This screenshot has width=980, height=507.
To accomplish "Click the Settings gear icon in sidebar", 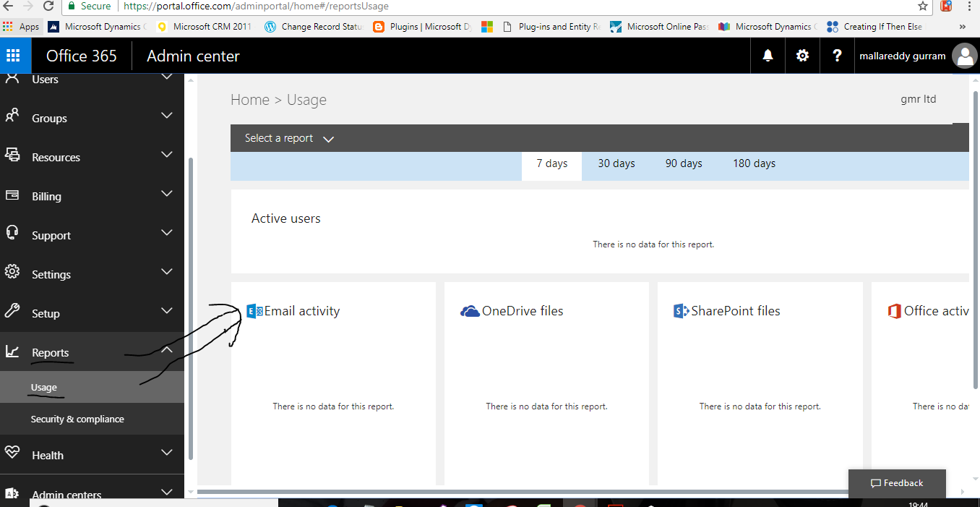I will [x=12, y=272].
